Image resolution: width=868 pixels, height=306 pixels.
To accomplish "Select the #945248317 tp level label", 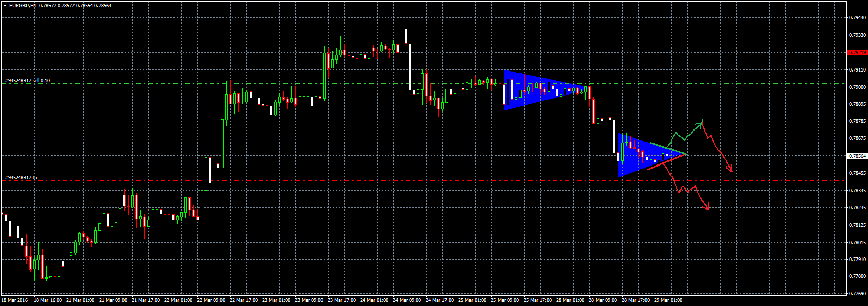I will (x=21, y=178).
